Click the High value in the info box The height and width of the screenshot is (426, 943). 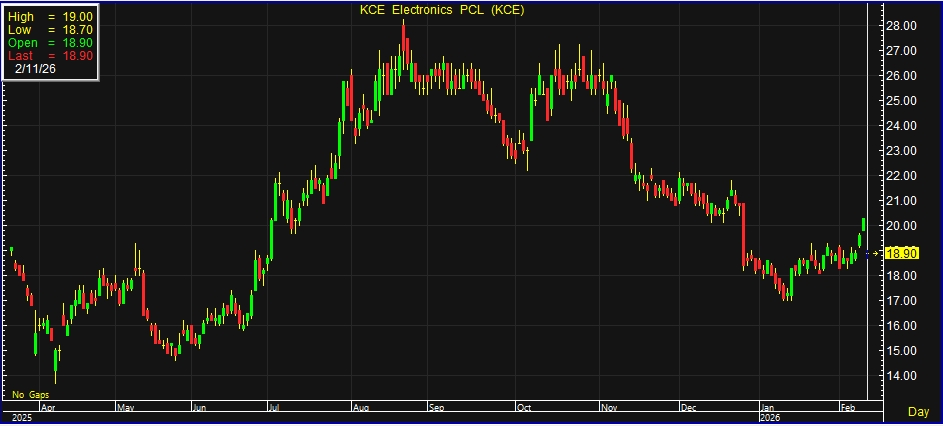click(51, 18)
